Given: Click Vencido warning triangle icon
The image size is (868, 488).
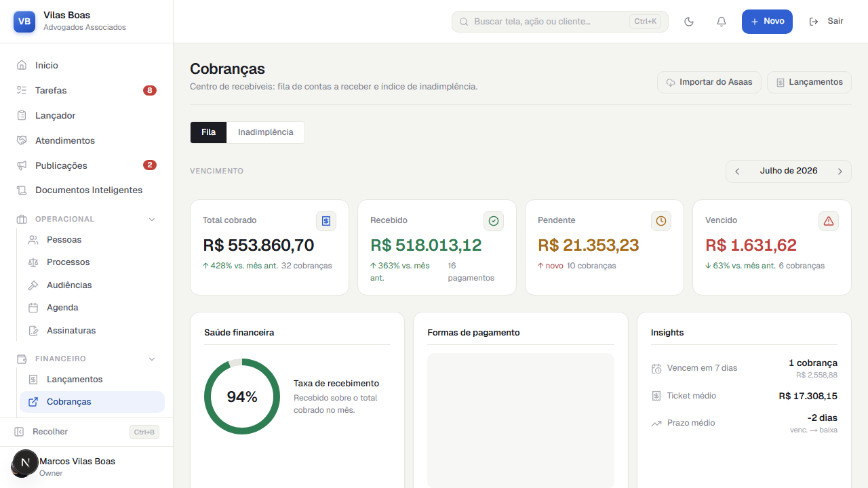Looking at the screenshot, I should (x=829, y=221).
